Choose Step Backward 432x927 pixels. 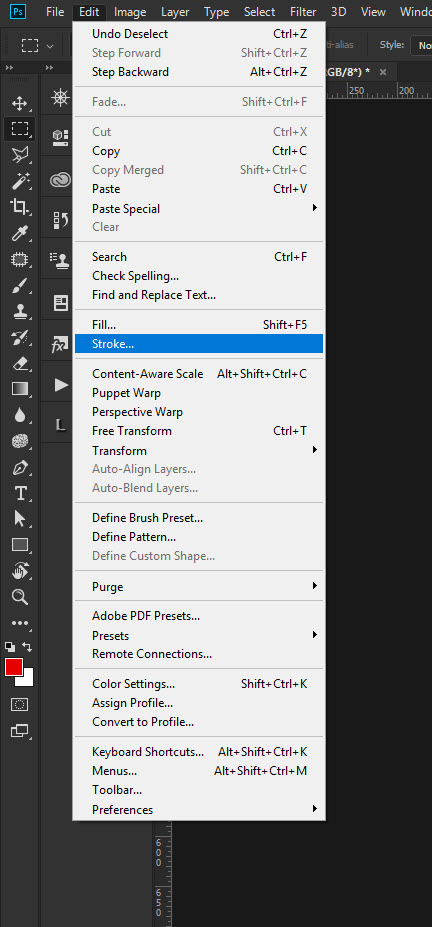click(x=199, y=72)
